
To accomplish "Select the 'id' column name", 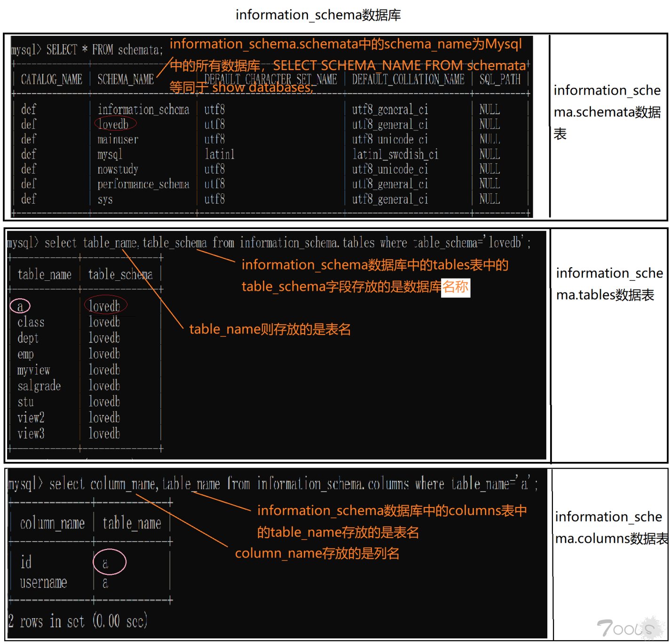I will click(x=26, y=562).
